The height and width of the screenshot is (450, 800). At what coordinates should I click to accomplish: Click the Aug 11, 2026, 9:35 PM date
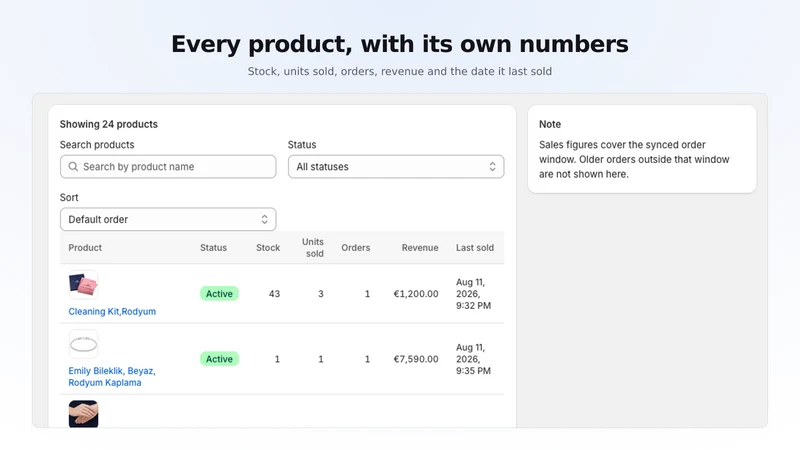473,359
